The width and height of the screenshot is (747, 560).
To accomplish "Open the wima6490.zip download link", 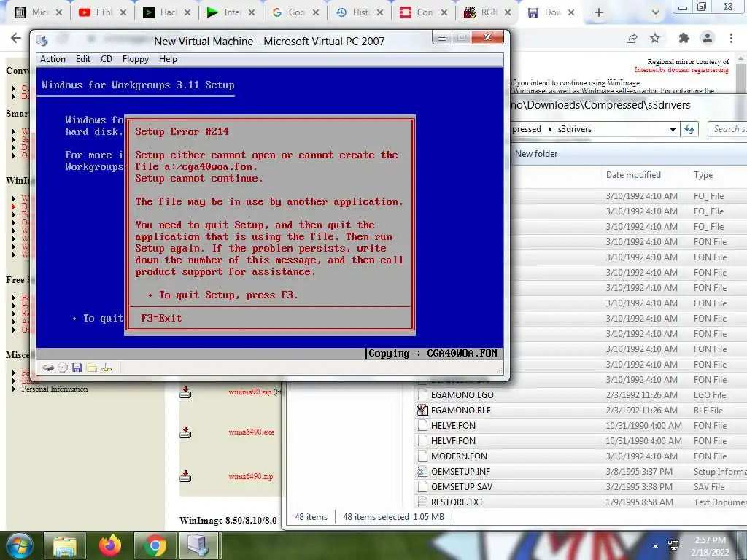I will (251, 476).
